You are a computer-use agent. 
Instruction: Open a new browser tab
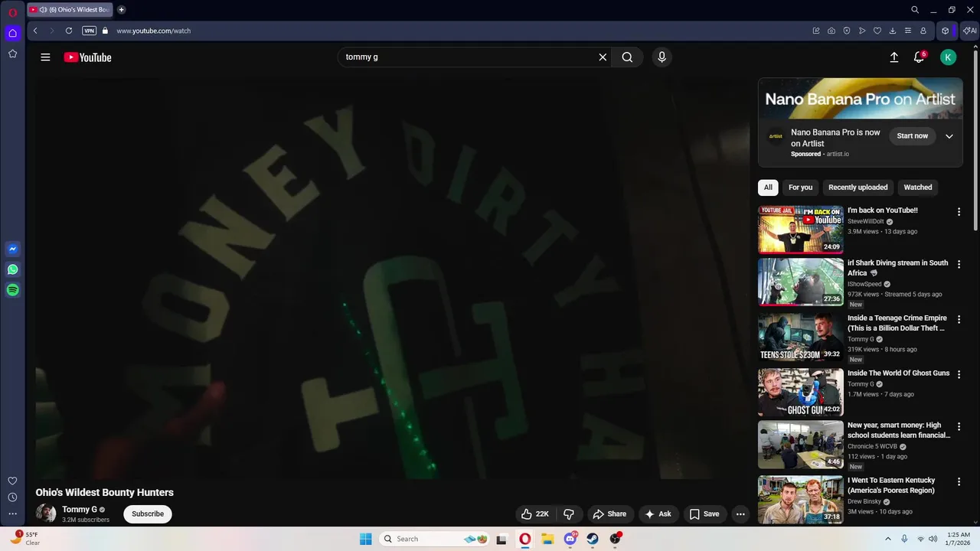pyautogui.click(x=121, y=10)
